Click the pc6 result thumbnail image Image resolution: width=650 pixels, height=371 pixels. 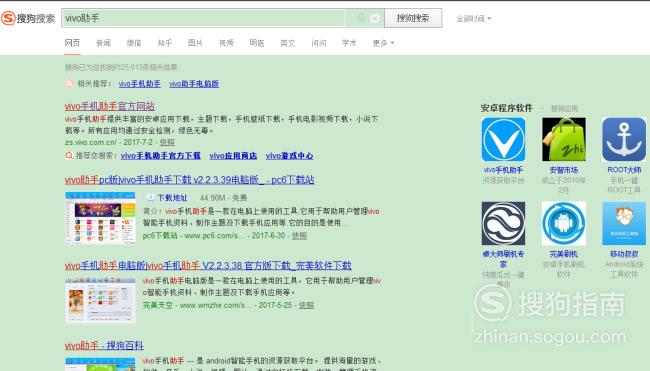click(100, 218)
